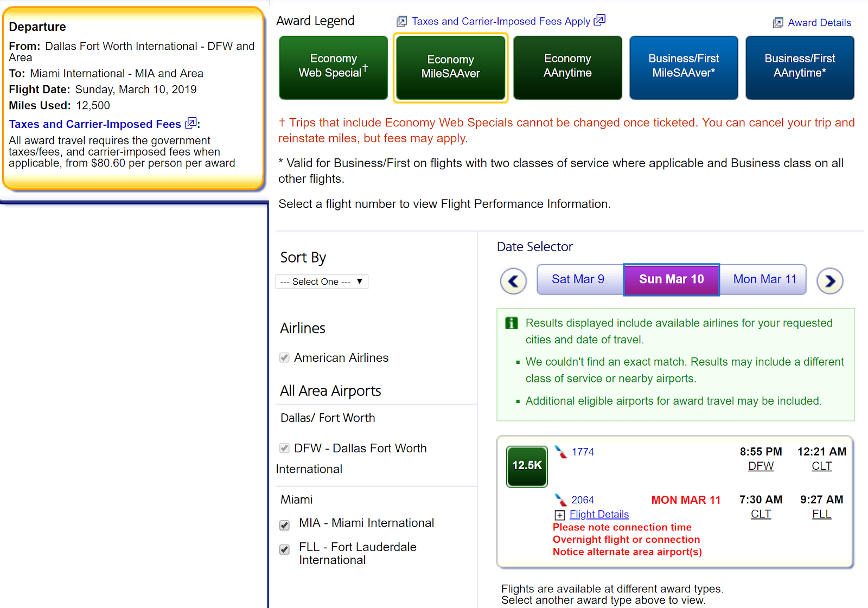Click Miles Used 12,500 text
Viewport: 868px width, 608px height.
[59, 106]
